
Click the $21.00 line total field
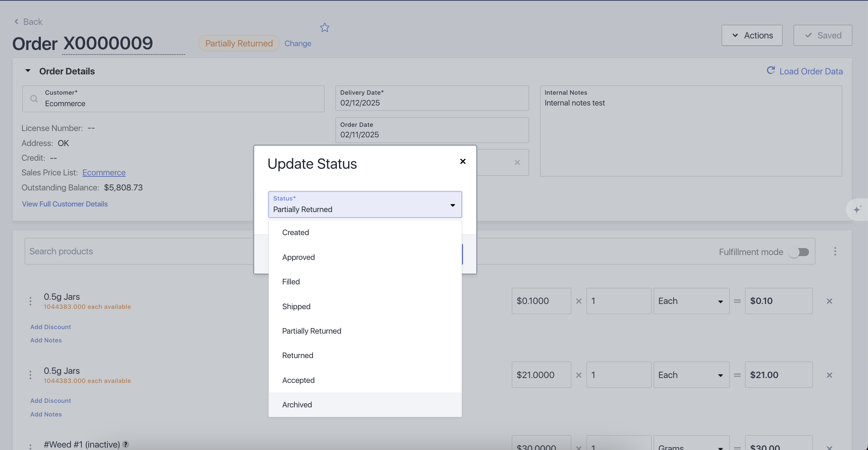(779, 375)
